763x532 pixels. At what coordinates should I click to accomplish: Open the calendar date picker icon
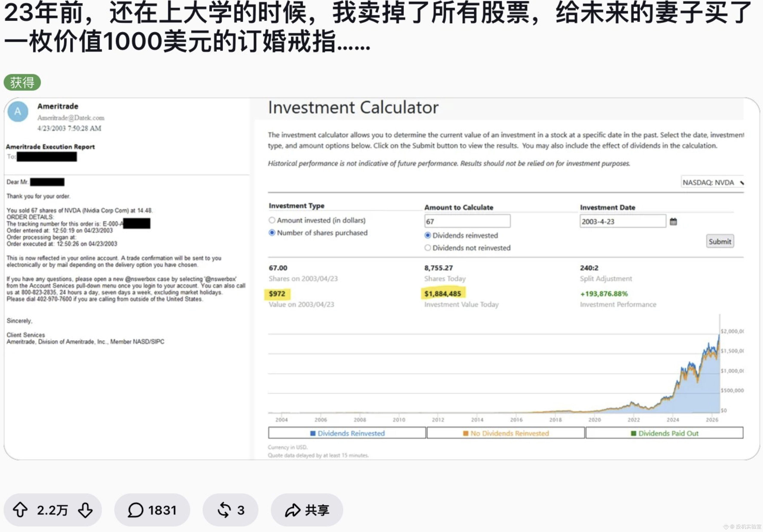[x=673, y=222]
